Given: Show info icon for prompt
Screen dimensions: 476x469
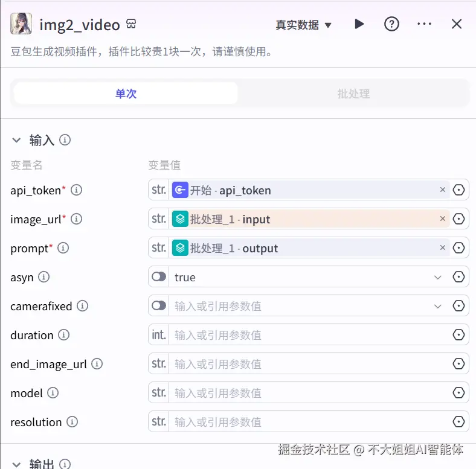Looking at the screenshot, I should (63, 248).
